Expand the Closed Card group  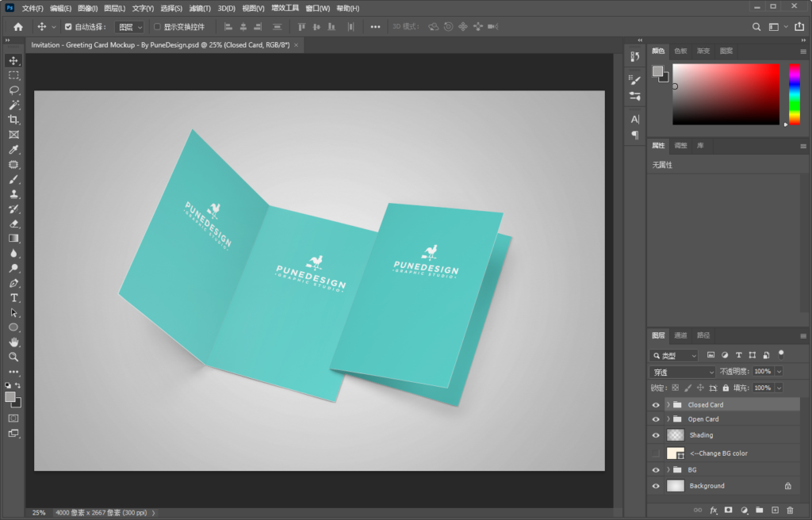668,405
